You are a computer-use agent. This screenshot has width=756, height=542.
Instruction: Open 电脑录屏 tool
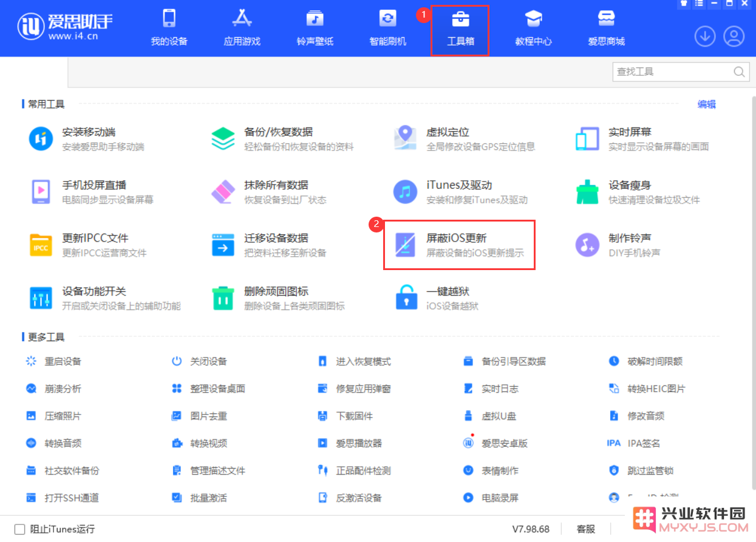[x=491, y=498]
